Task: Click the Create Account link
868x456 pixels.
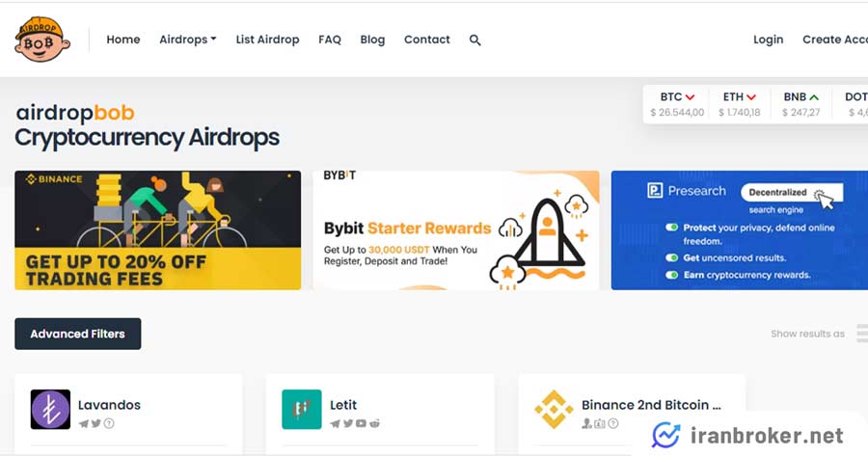Action: coord(835,40)
